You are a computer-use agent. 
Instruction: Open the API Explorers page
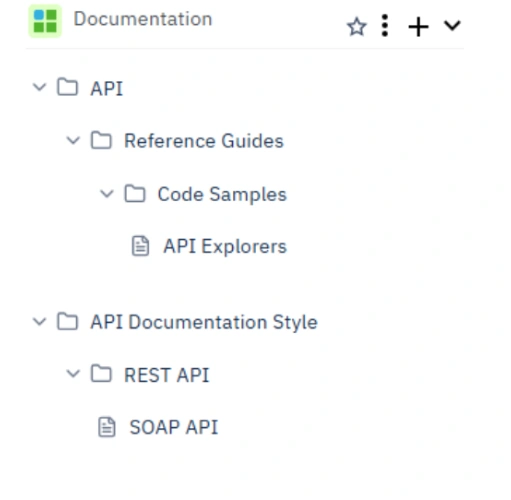tap(225, 247)
